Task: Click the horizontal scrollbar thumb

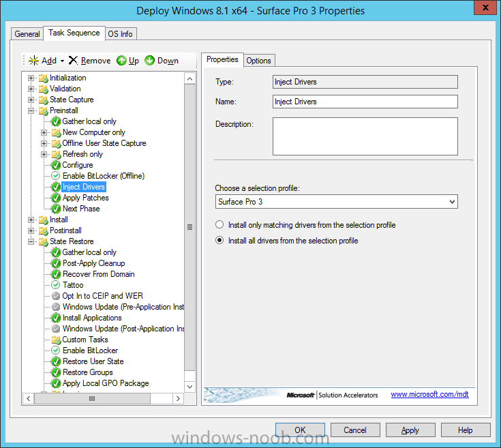Action: coord(92,398)
